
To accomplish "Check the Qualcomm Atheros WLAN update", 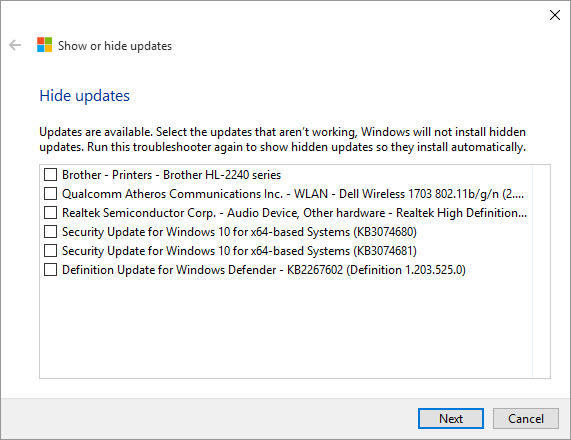I will tap(50, 193).
